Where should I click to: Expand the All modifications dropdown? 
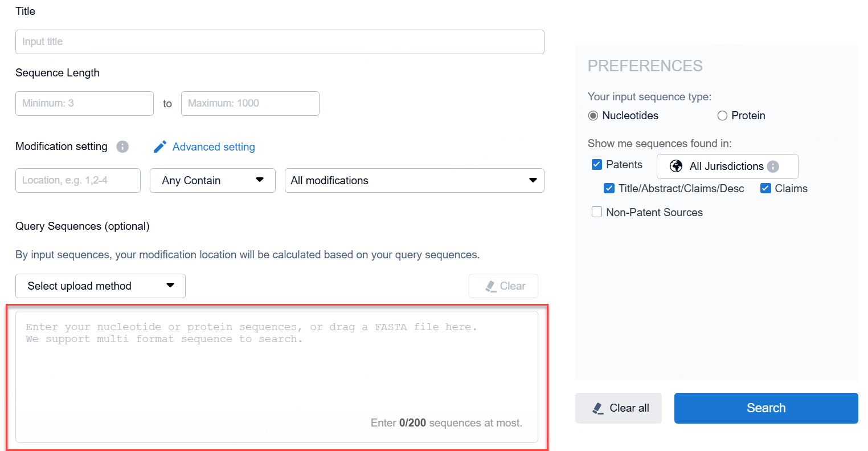pyautogui.click(x=414, y=180)
